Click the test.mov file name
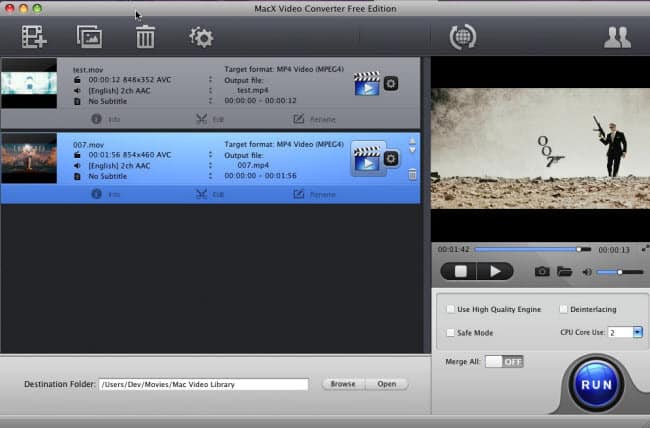The width and height of the screenshot is (650, 428). [88, 70]
